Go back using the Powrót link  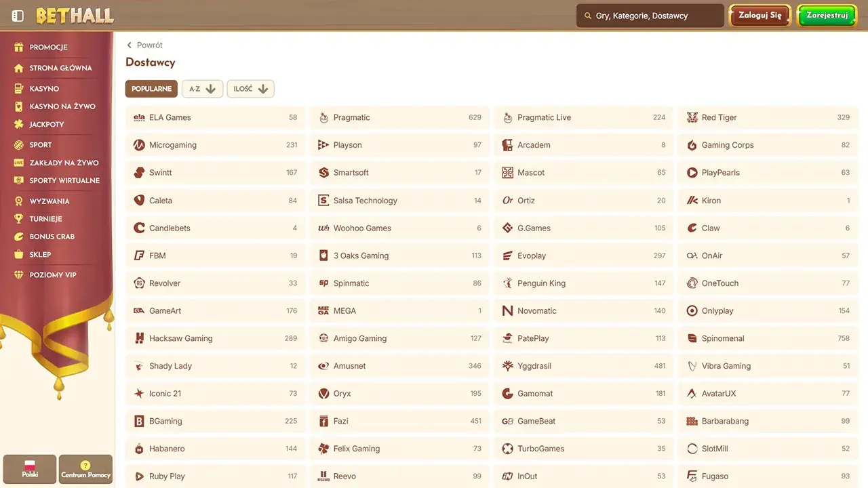pos(145,45)
